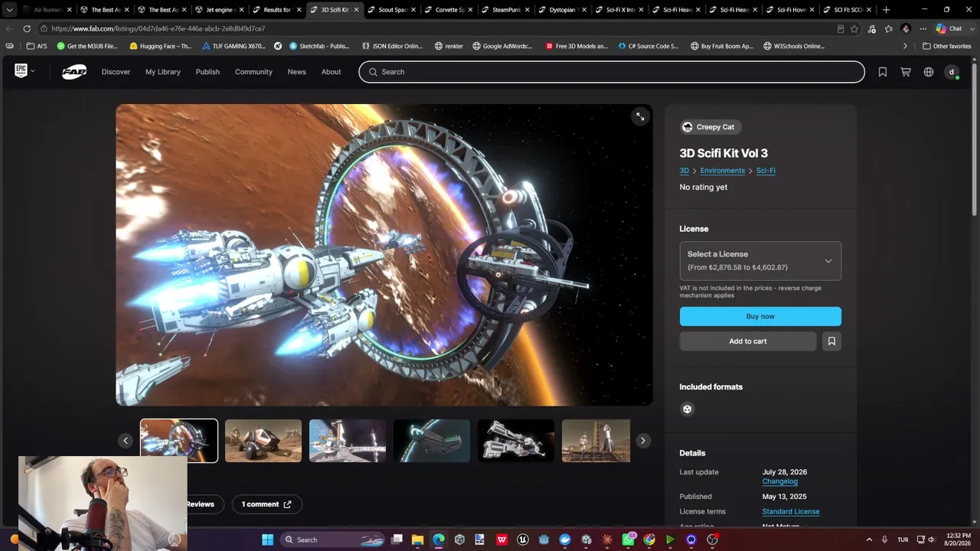Open the Sketchfab bookmark
Image resolution: width=980 pixels, height=551 pixels.
[x=319, y=46]
